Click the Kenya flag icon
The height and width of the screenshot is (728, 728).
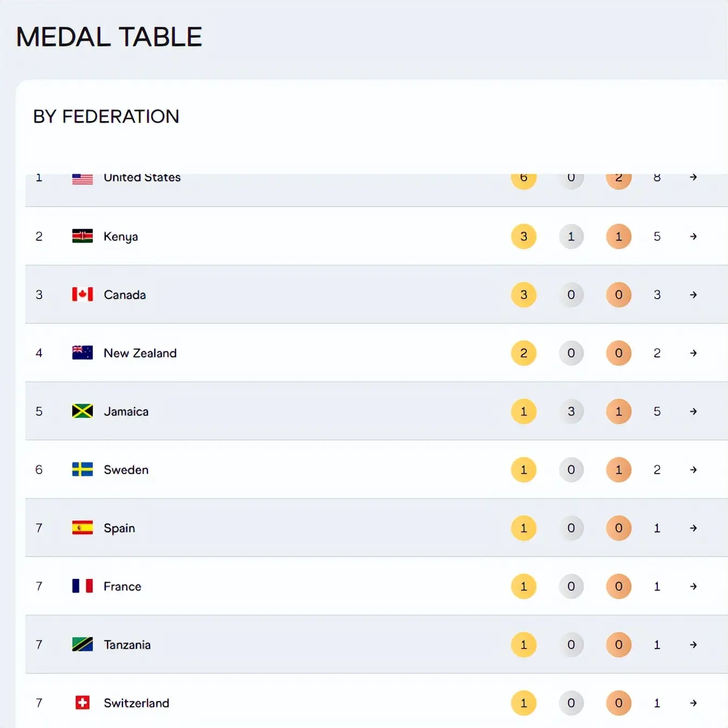pyautogui.click(x=82, y=236)
